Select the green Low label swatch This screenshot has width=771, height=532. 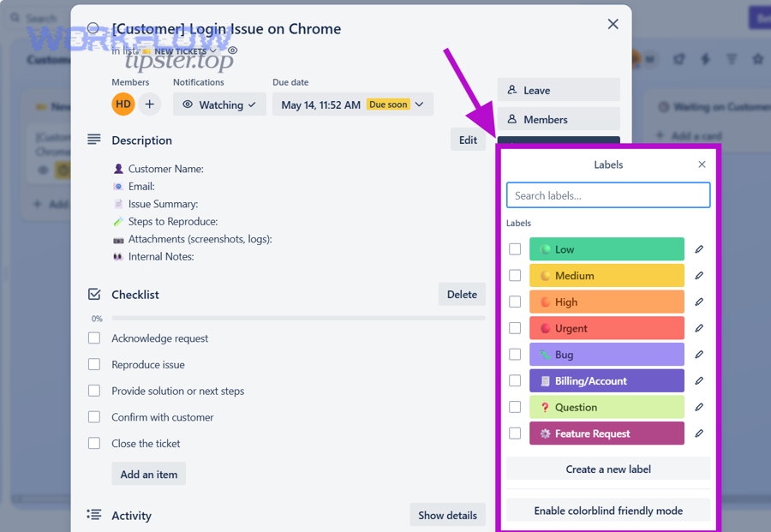click(607, 249)
